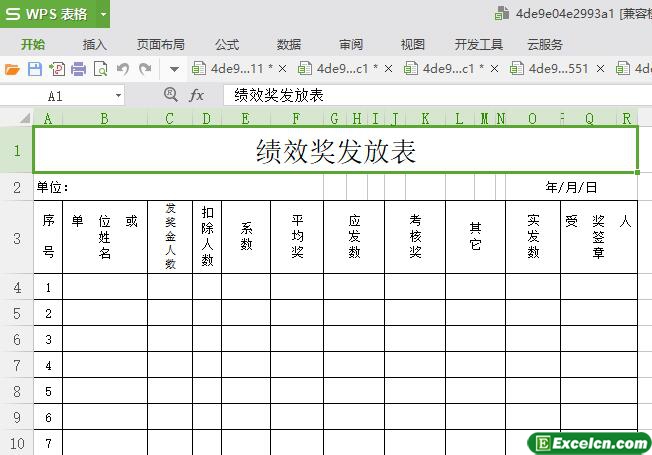Close the 4de9...551 document tab
The image size is (652, 455).
(600, 69)
